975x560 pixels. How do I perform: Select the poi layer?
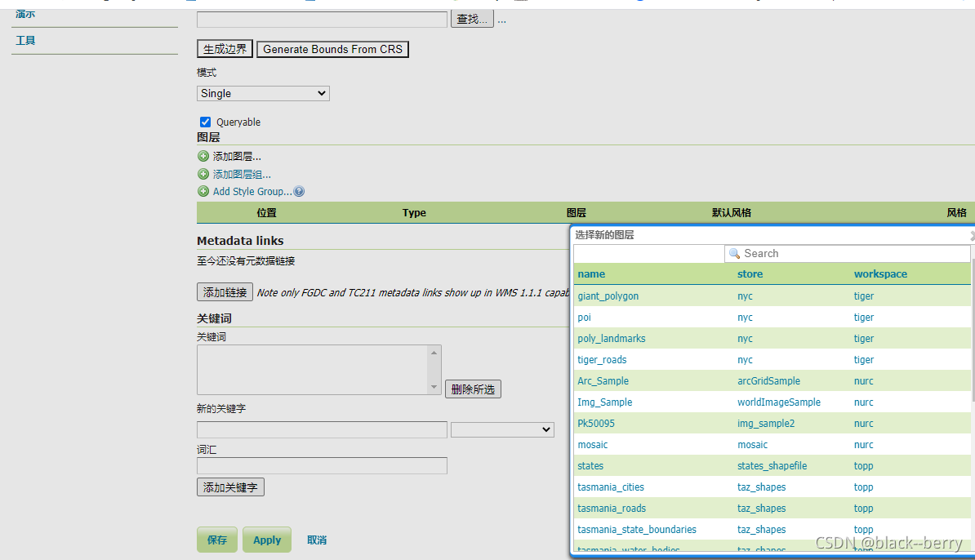[585, 318]
